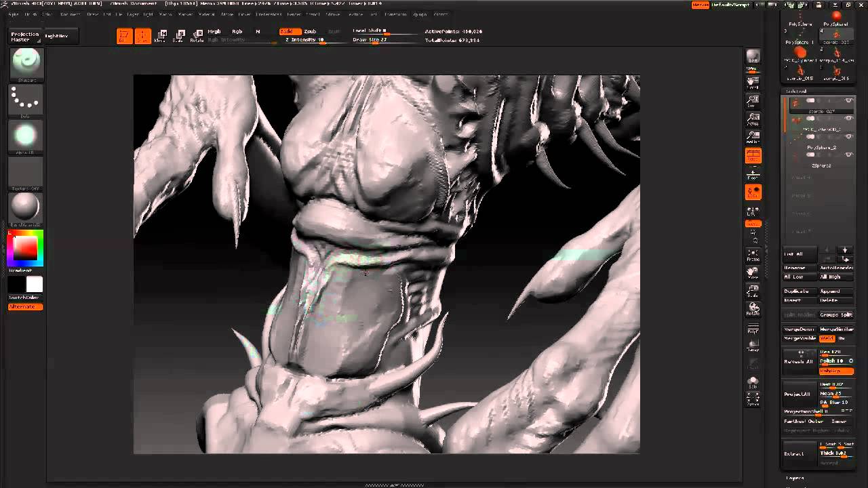Click the AAHalf icon

coord(753,138)
